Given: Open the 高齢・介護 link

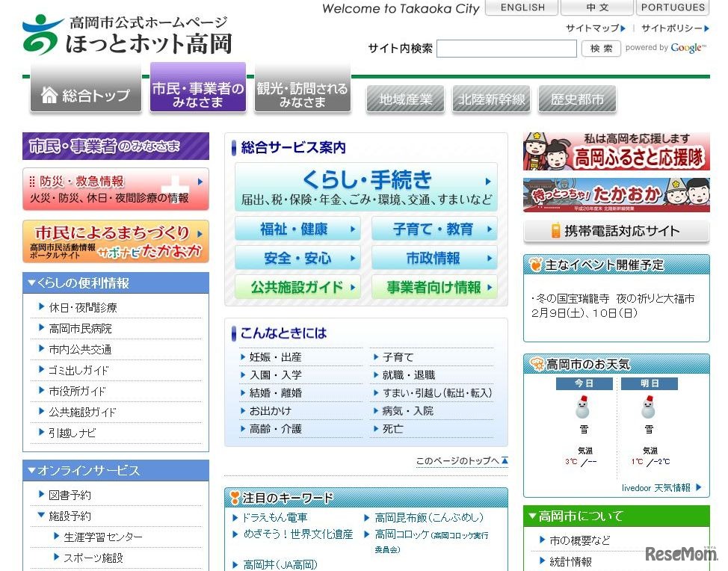Looking at the screenshot, I should (x=276, y=428).
